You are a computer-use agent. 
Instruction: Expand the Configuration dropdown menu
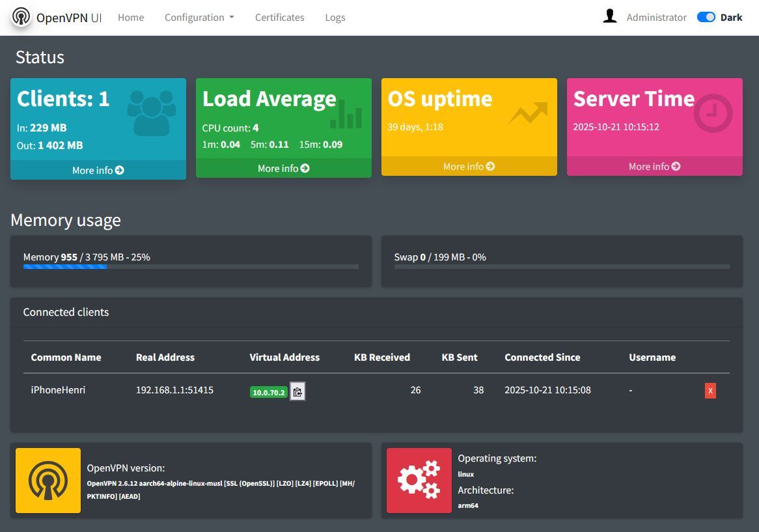tap(199, 18)
